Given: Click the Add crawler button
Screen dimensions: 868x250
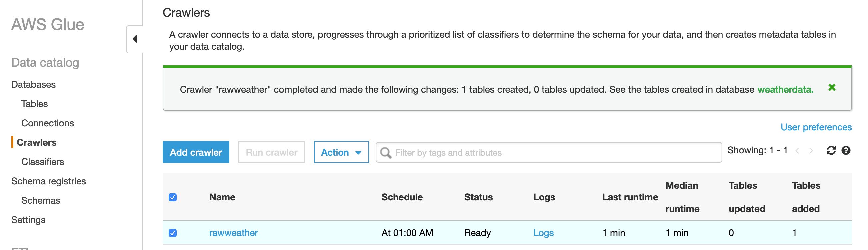Looking at the screenshot, I should (196, 152).
